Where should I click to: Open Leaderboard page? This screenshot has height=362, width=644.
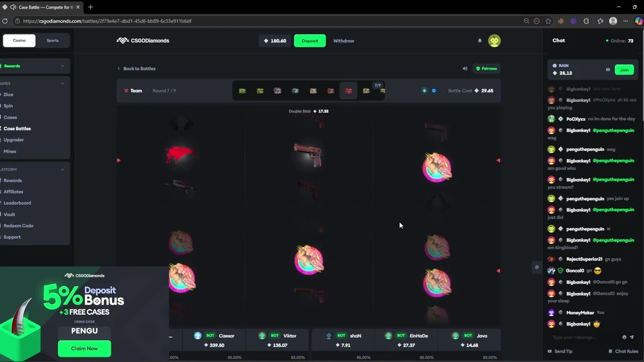(x=17, y=203)
